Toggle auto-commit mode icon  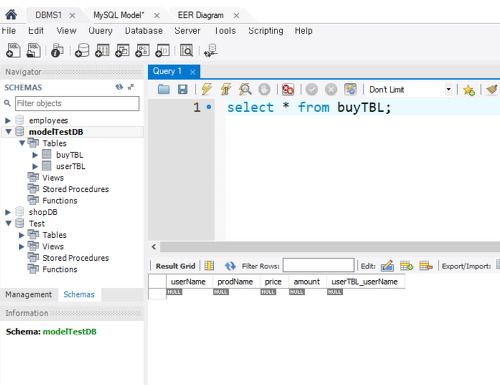(x=350, y=89)
